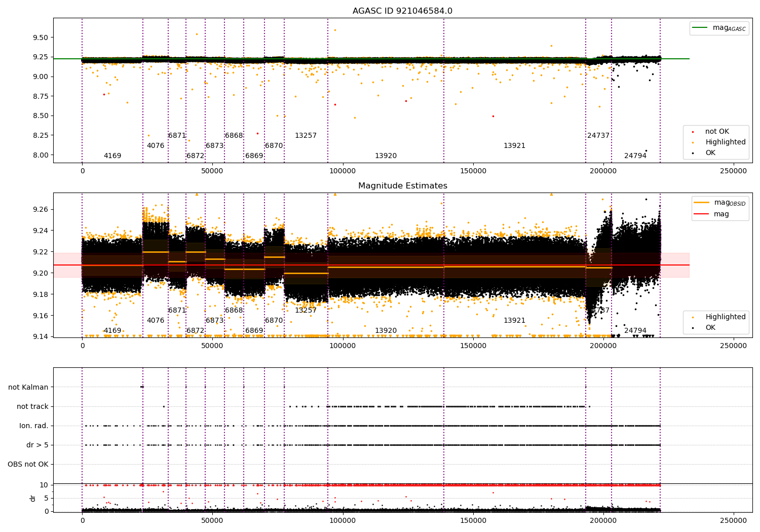The height and width of the screenshot is (532, 760).
Task: Click obsid 13920 in Magnitude Estimates plot
Action: [386, 331]
